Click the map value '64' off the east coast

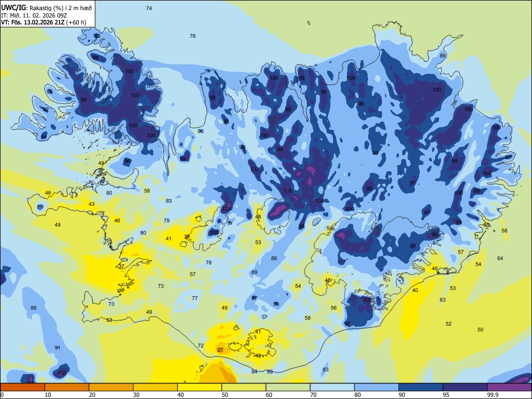pyautogui.click(x=500, y=258)
